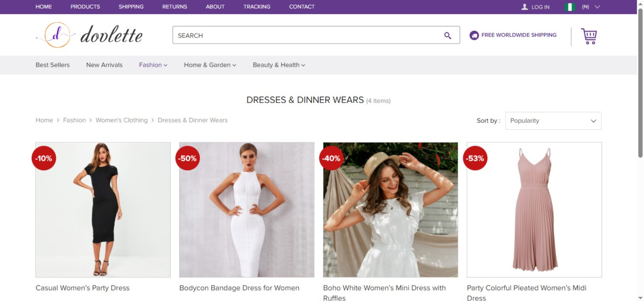Open the Tracking page in top menu
Viewport: 644px width, 302px height.
pyautogui.click(x=256, y=7)
